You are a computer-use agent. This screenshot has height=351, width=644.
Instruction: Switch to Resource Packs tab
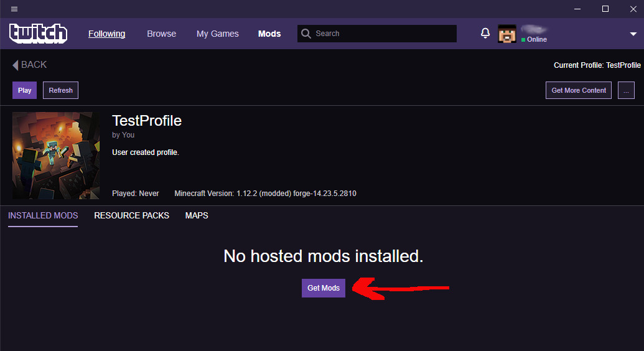[131, 216]
